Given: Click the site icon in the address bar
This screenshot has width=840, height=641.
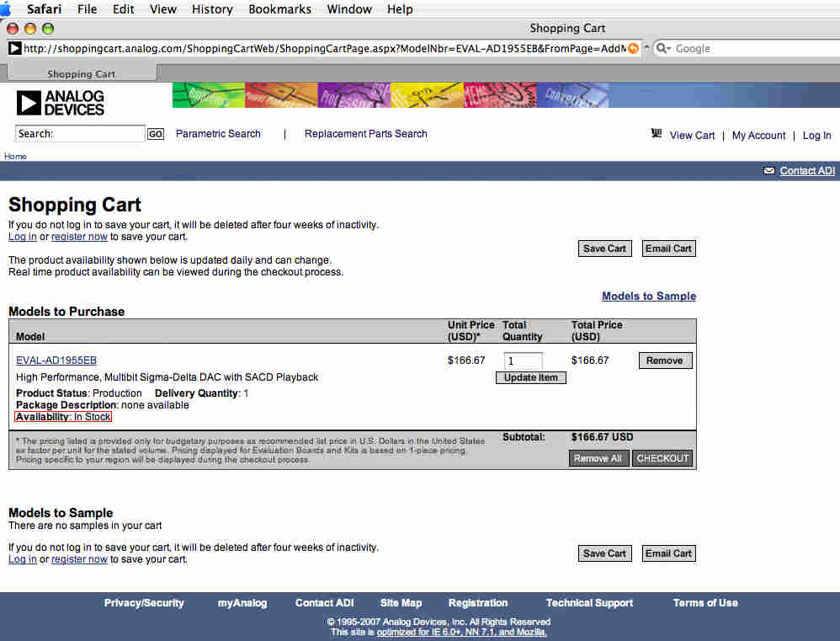Looking at the screenshot, I should (x=14, y=48).
